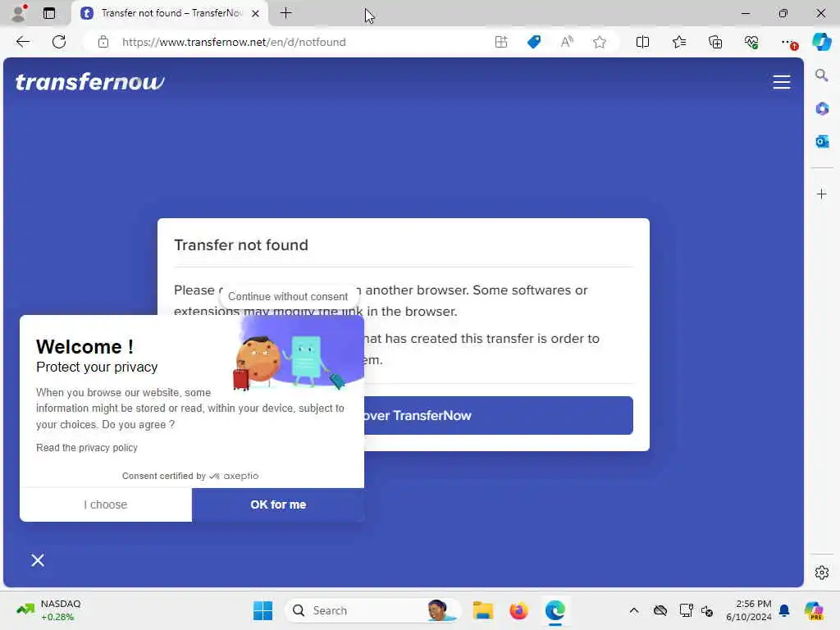
Task: Refresh the TransferNow page
Action: 59,42
